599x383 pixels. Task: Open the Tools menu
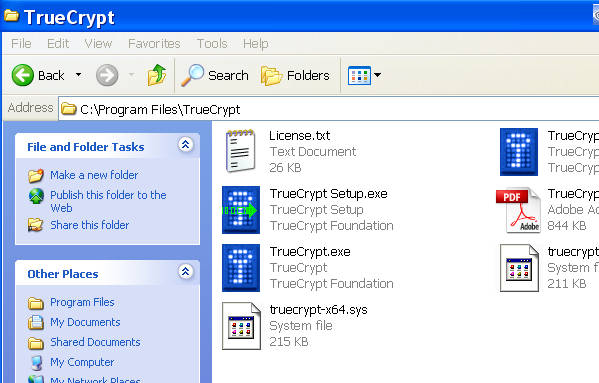coord(212,44)
